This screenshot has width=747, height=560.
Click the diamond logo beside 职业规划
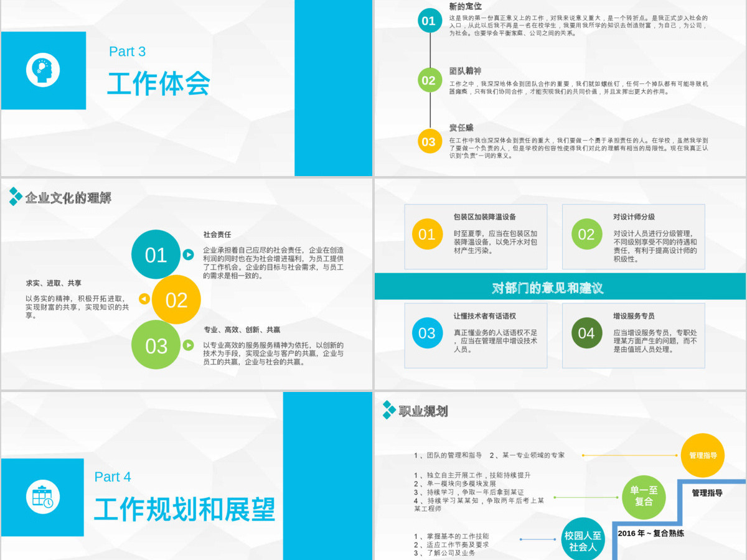(389, 409)
